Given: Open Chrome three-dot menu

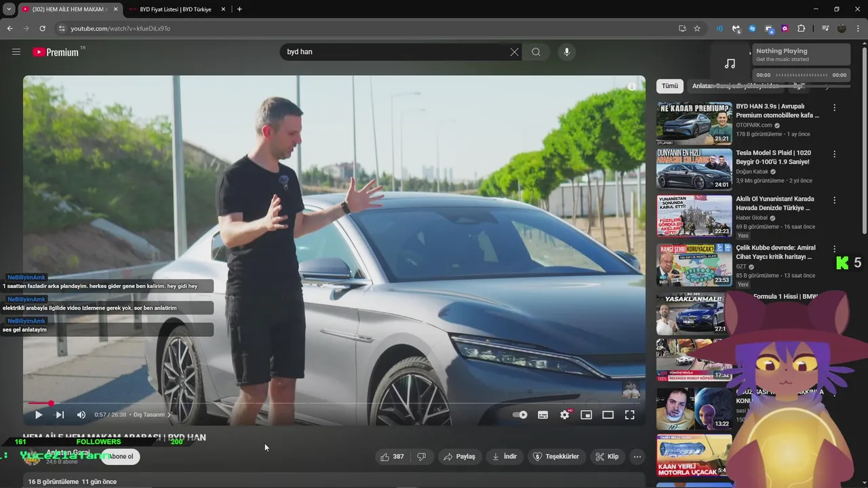Looking at the screenshot, I should pos(858,28).
